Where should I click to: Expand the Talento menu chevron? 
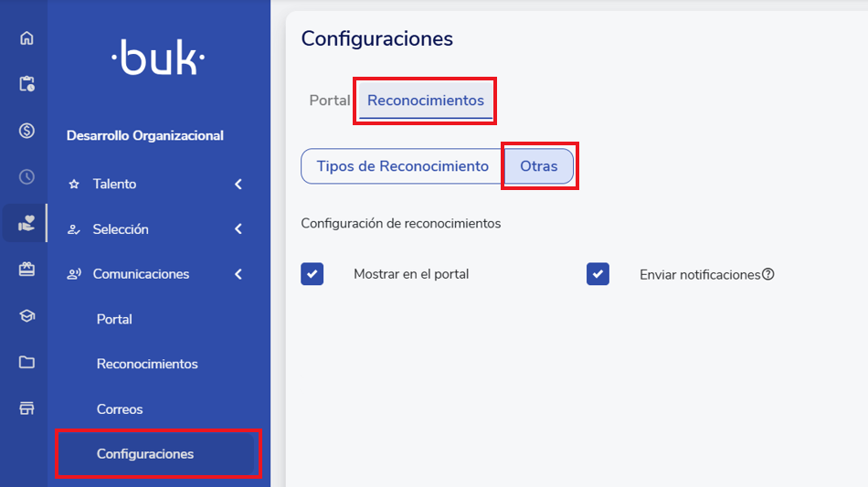[x=238, y=185]
